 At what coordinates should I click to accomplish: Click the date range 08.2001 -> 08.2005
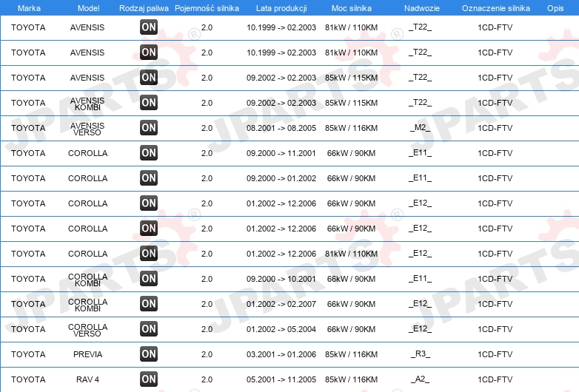coord(281,128)
